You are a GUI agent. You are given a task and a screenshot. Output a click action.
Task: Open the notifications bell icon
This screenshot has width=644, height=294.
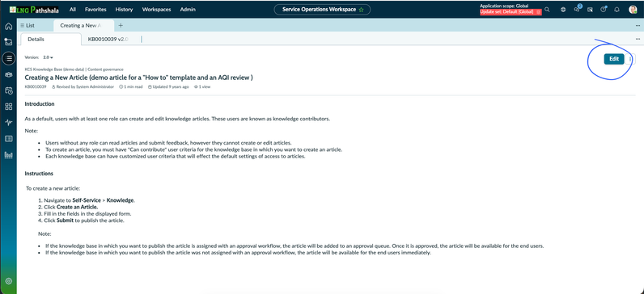tap(616, 10)
